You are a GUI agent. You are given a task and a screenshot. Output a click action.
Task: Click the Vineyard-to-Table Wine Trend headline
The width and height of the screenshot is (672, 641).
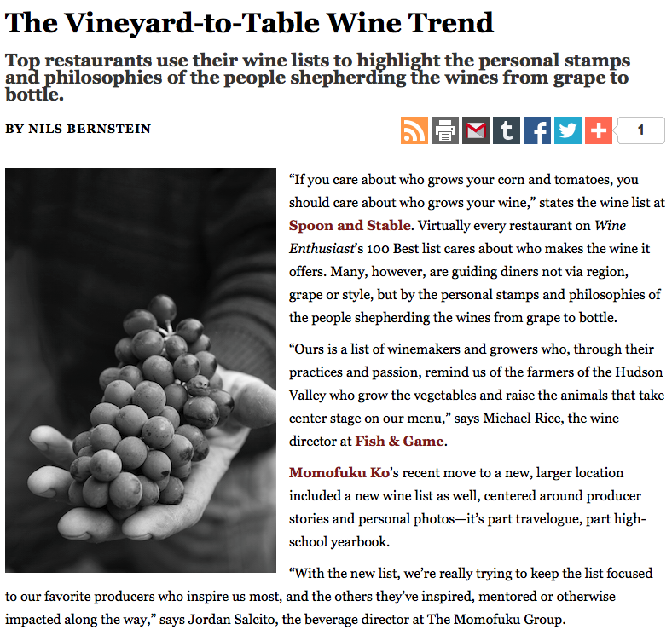coord(250,23)
